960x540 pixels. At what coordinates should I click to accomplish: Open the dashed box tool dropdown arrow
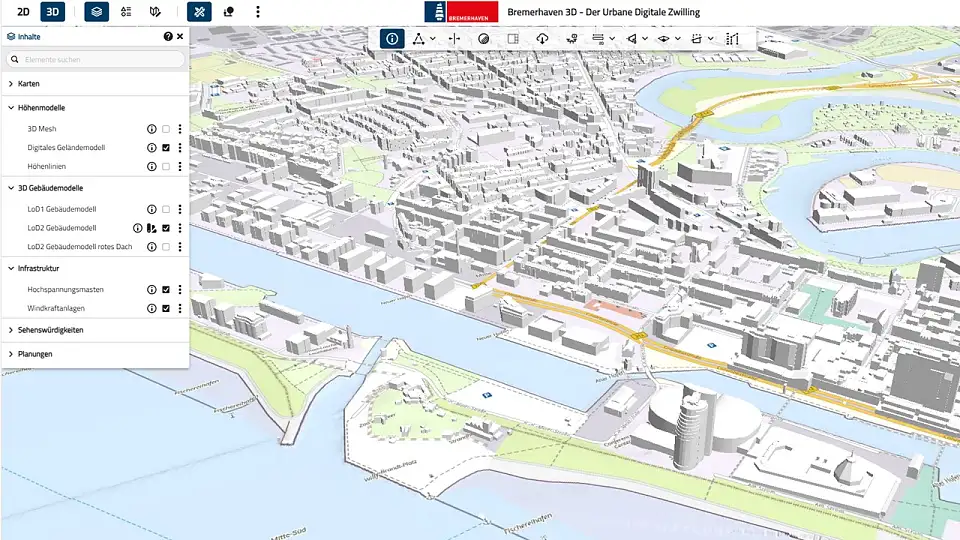[711, 39]
